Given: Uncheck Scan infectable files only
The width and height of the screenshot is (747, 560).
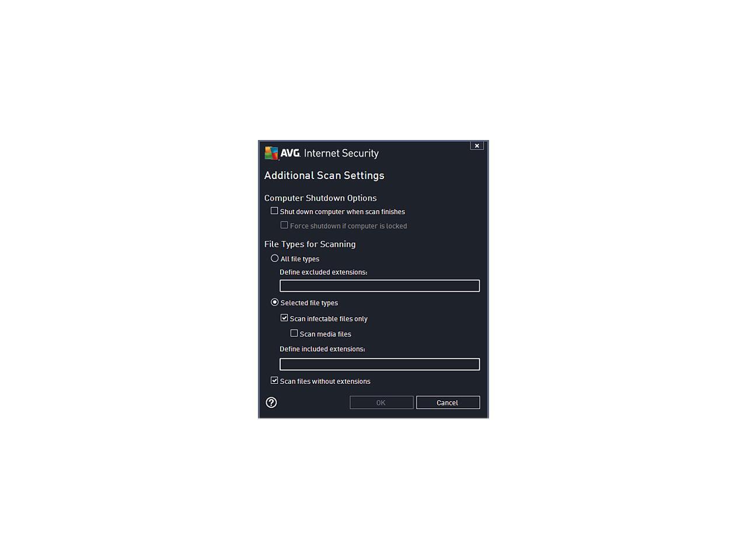Looking at the screenshot, I should pyautogui.click(x=284, y=318).
